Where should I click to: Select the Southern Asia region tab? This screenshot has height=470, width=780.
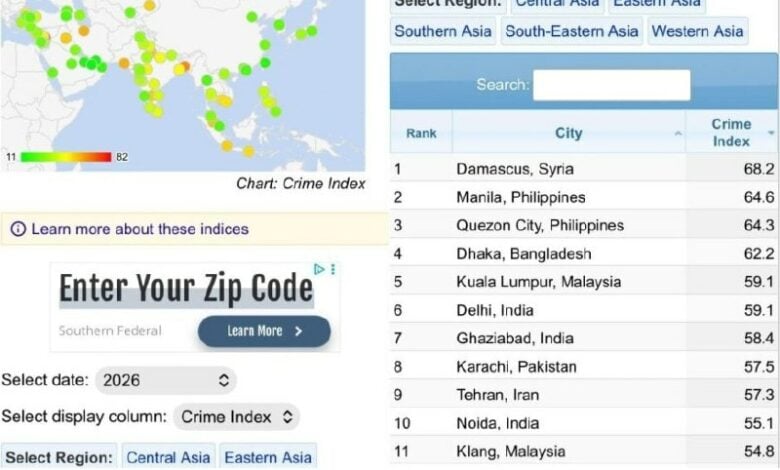coord(443,31)
